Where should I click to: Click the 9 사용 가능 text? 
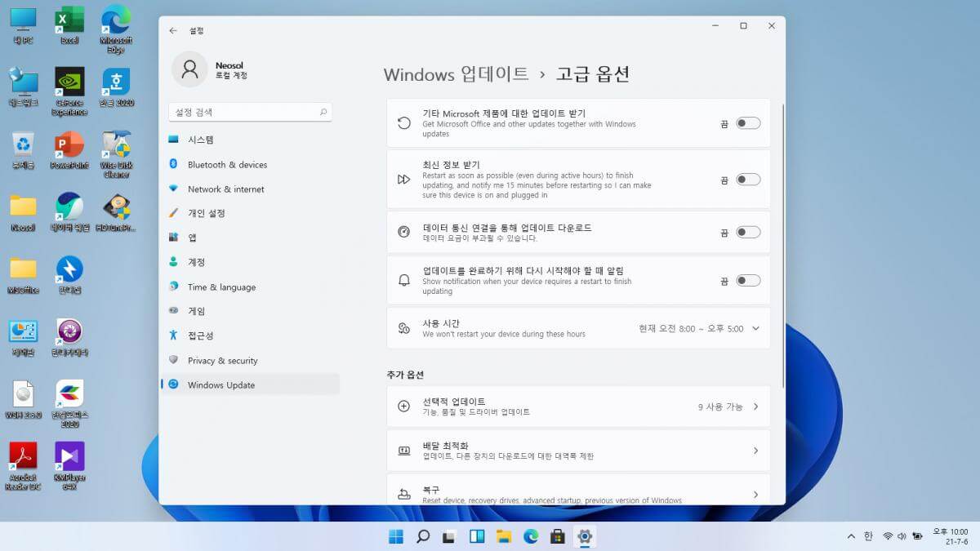tap(720, 407)
